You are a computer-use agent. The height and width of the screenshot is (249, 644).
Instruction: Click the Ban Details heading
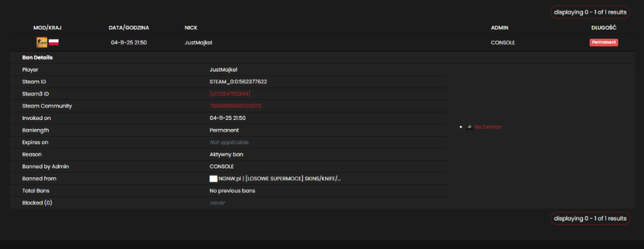(37, 57)
